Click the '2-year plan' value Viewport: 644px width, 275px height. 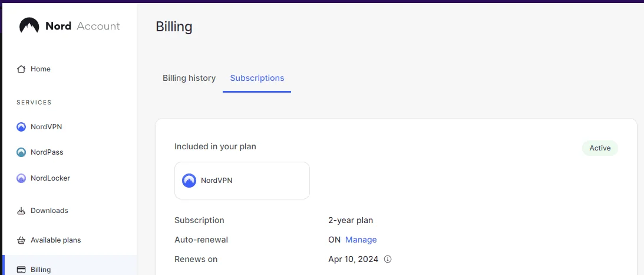[x=351, y=220]
